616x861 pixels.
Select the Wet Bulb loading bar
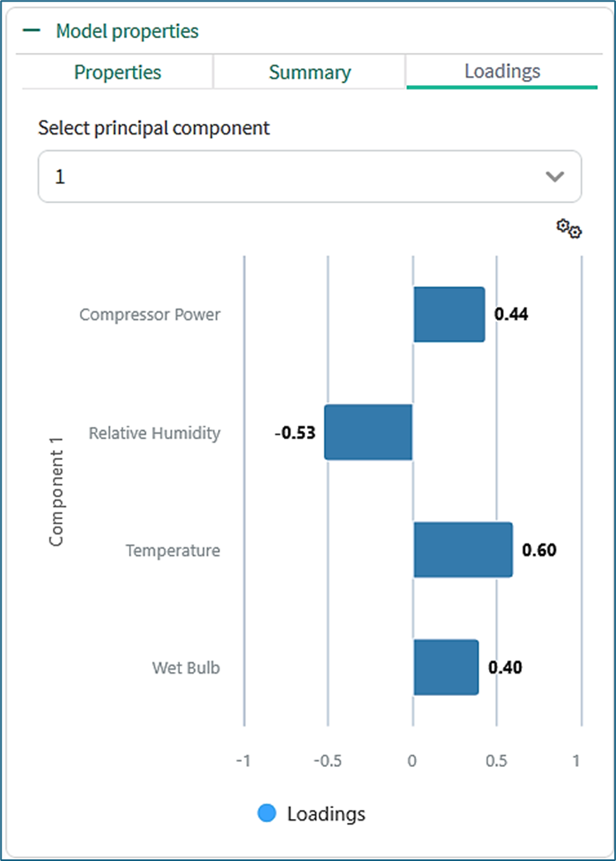pyautogui.click(x=446, y=667)
